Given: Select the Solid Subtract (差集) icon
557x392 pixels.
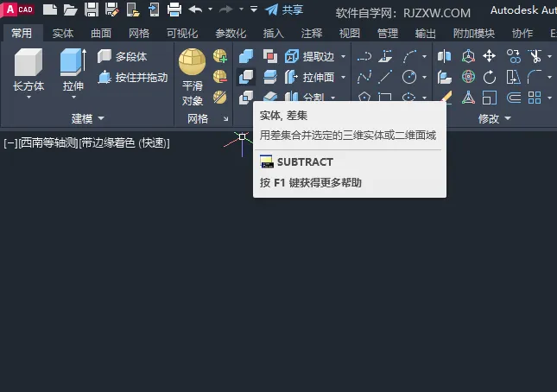Looking at the screenshot, I should (246, 77).
